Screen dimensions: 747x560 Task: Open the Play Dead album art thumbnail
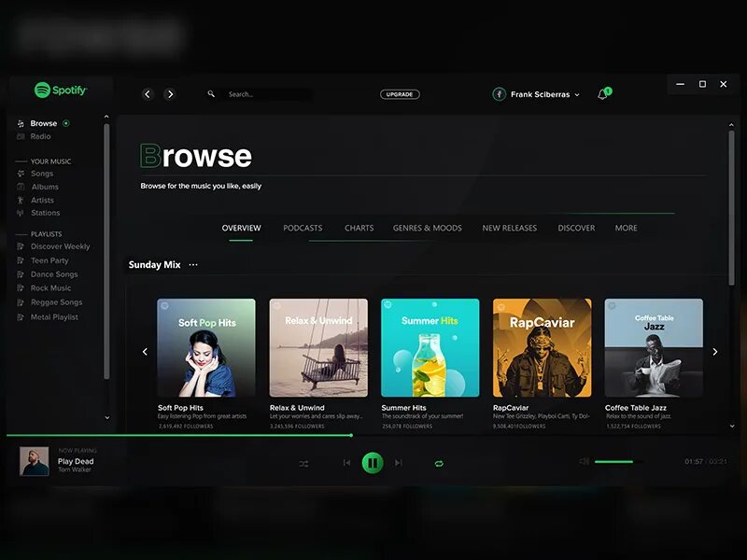[x=35, y=461]
